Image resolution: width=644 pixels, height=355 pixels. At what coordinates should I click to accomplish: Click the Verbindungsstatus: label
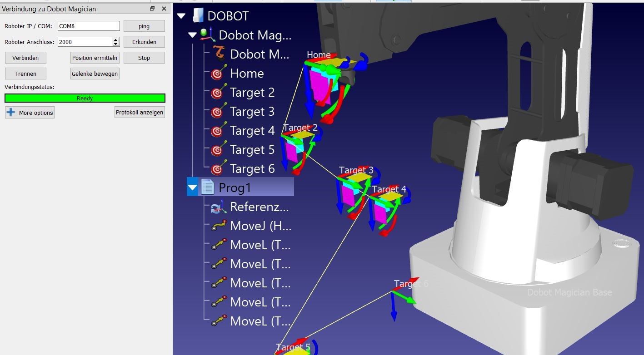pyautogui.click(x=30, y=87)
